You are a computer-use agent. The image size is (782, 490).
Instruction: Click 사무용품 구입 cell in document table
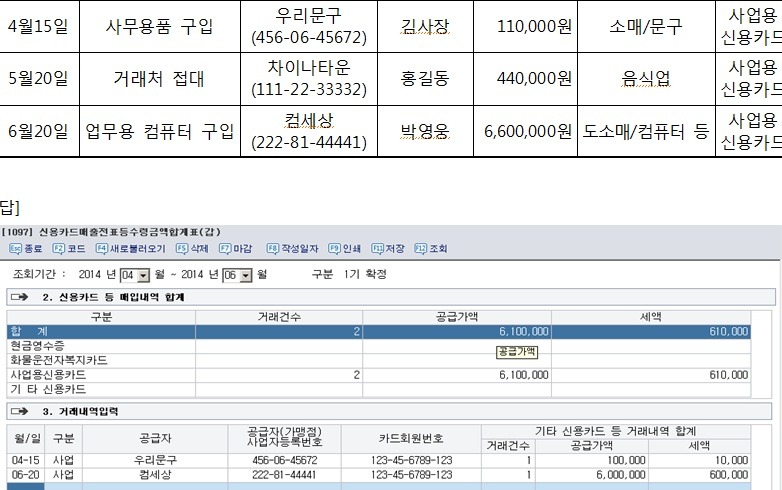click(x=160, y=26)
